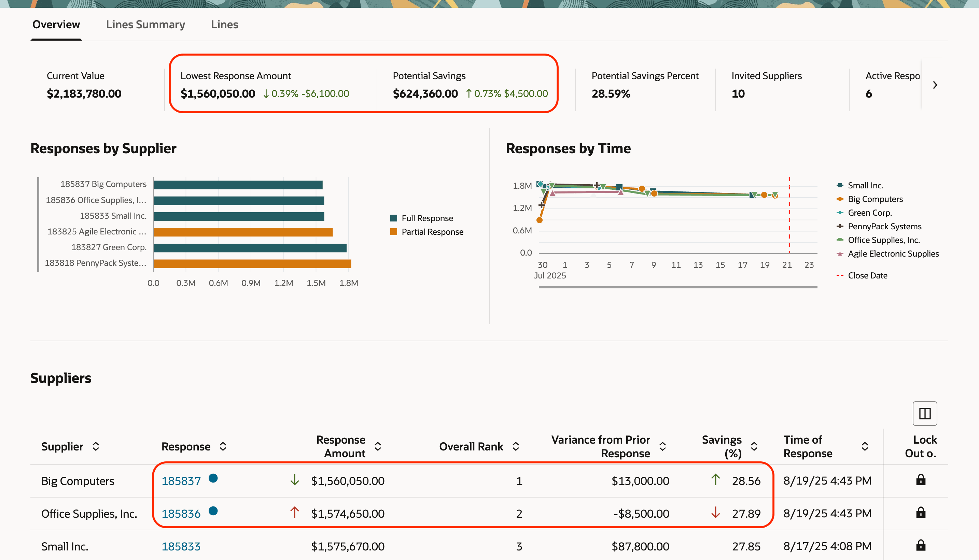Sort by Response Amount column arrows
Screen dimensions: 979x560
[378, 446]
